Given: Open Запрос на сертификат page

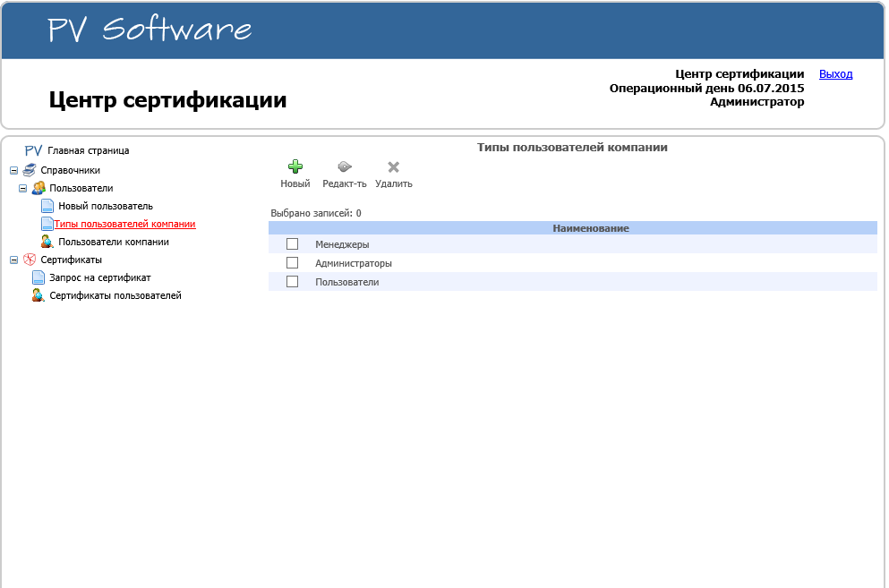Looking at the screenshot, I should coord(99,277).
